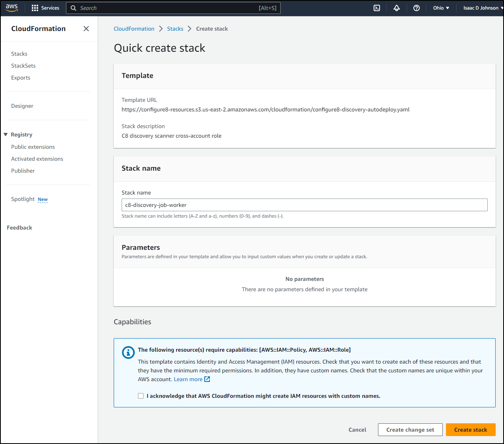Viewport: 504px width, 444px height.
Task: Open the Ohio region dropdown
Action: [x=441, y=8]
